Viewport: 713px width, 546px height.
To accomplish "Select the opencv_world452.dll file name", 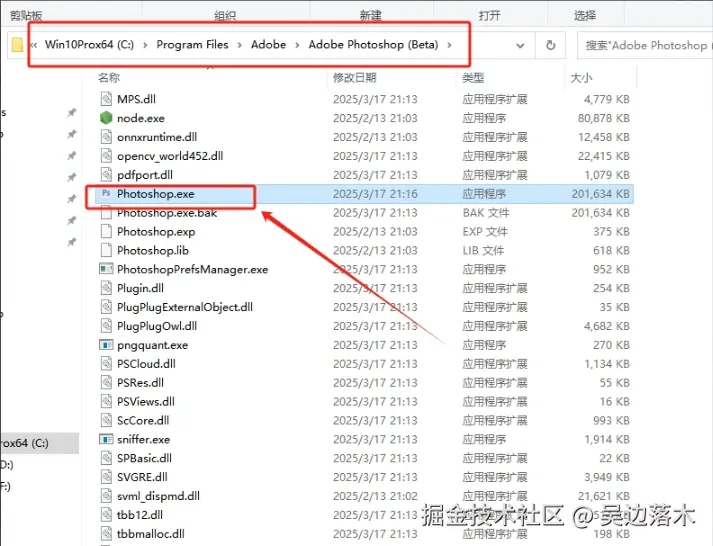I will [x=170, y=156].
